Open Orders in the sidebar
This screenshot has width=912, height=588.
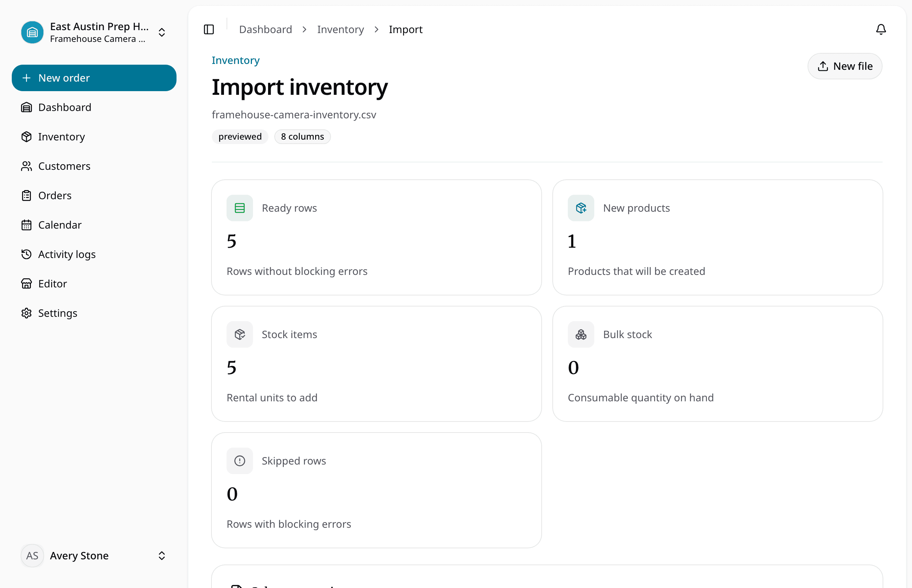tap(94, 196)
